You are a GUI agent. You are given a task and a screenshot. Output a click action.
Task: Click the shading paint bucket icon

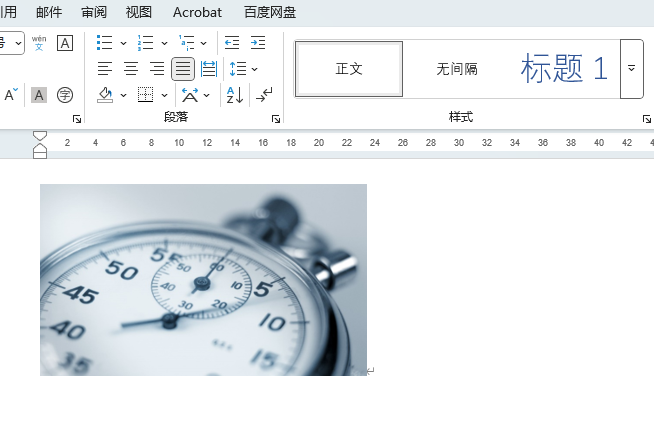[x=105, y=95]
